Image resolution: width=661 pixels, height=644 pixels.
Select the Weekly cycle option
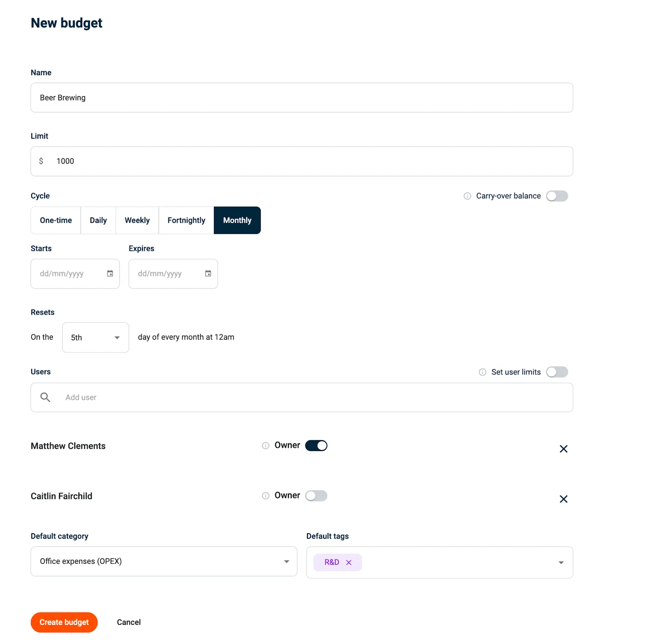[x=137, y=220]
